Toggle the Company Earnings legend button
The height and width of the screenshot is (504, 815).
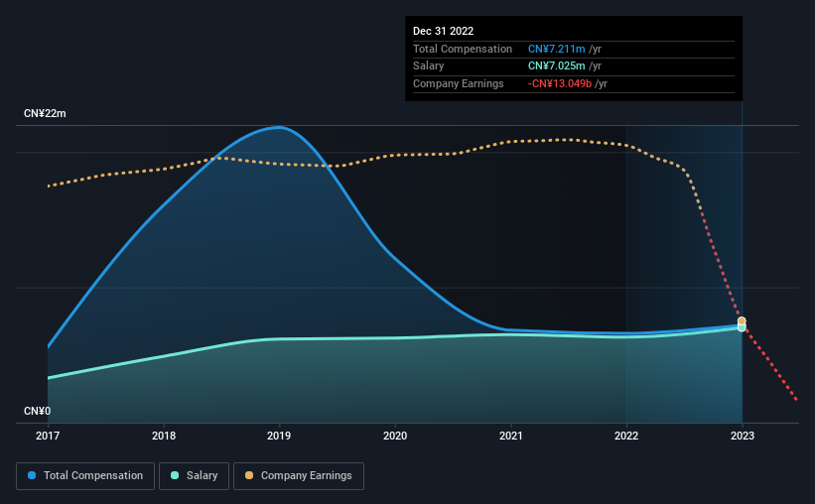pyautogui.click(x=299, y=476)
